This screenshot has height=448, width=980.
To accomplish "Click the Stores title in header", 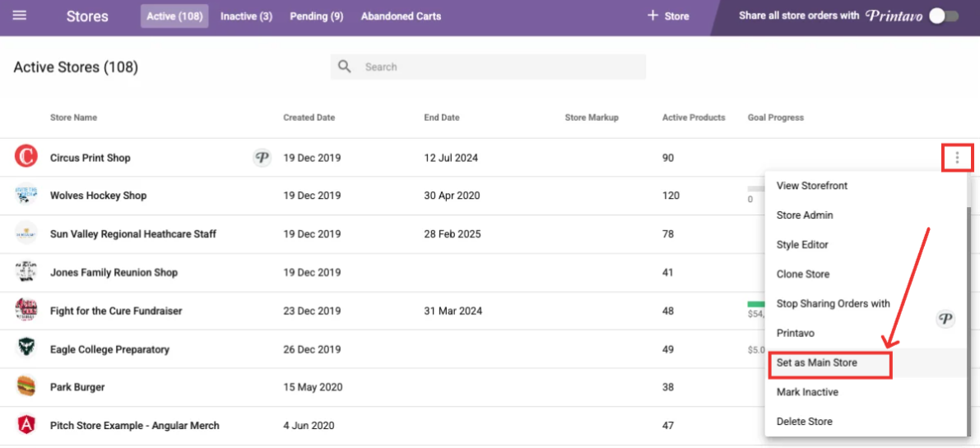I will point(87,16).
